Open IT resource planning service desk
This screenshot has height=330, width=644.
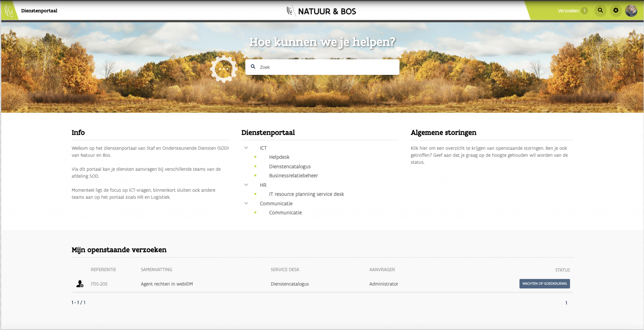(x=306, y=194)
